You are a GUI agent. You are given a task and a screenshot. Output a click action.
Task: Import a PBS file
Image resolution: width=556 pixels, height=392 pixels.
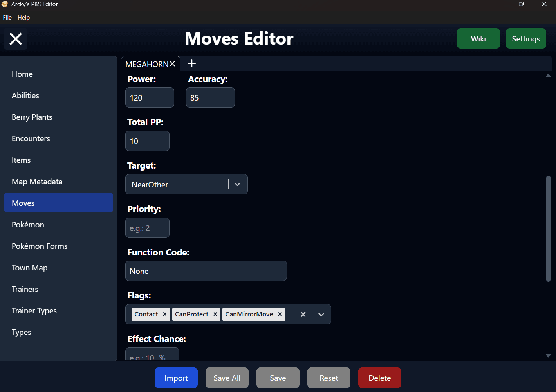[x=176, y=378]
